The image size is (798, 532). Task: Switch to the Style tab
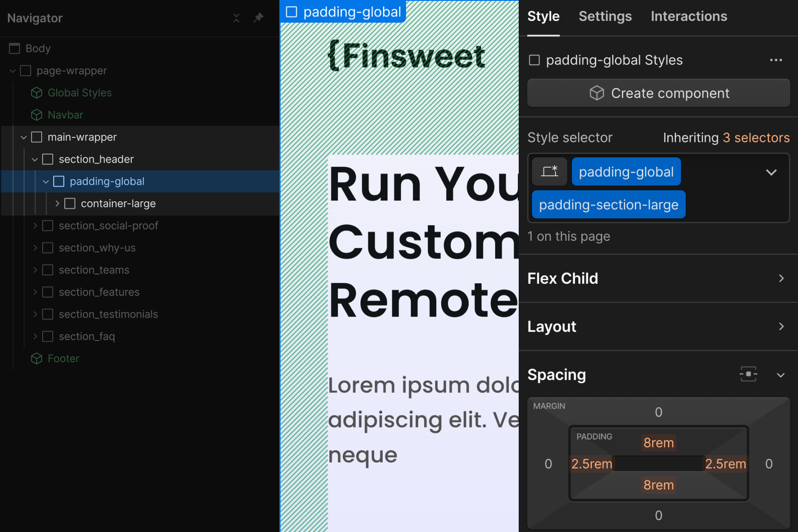544,16
